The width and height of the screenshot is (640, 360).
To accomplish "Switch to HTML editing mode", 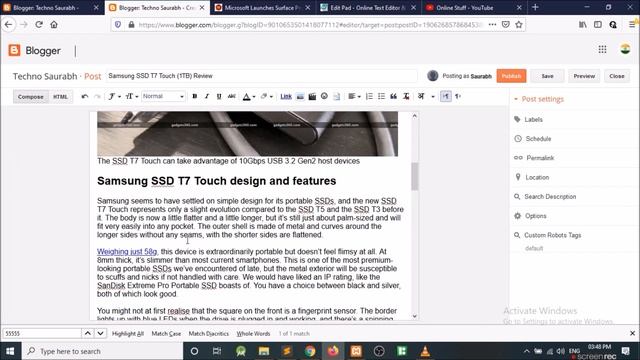I will tap(60, 97).
